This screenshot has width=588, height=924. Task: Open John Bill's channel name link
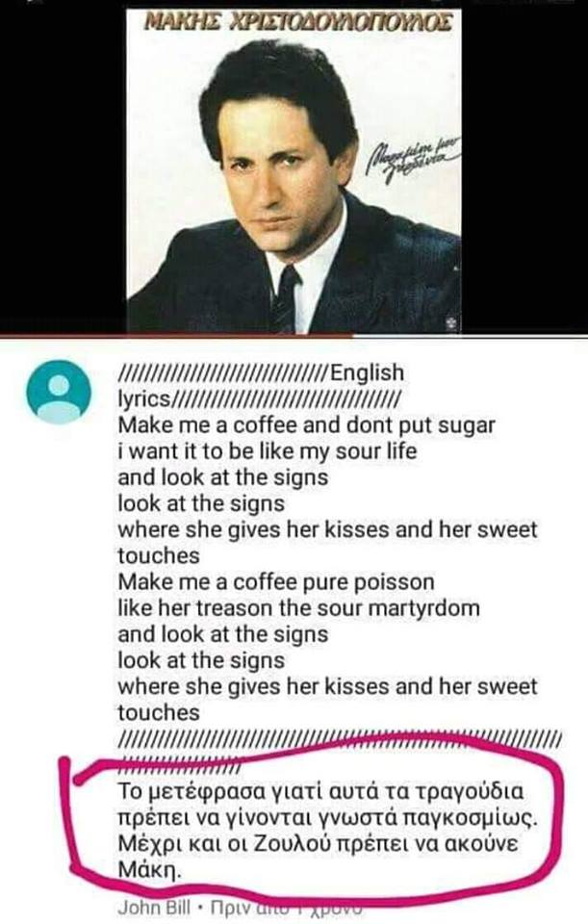(154, 908)
